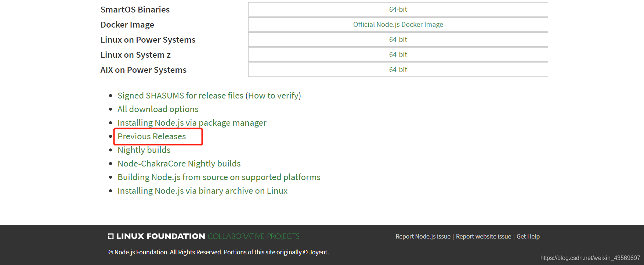644x265 pixels.
Task: Select the Linux on System z label
Action: (135, 55)
